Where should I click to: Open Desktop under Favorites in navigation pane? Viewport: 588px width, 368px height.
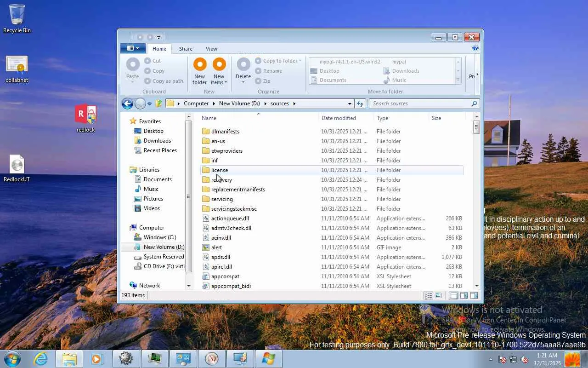[153, 131]
